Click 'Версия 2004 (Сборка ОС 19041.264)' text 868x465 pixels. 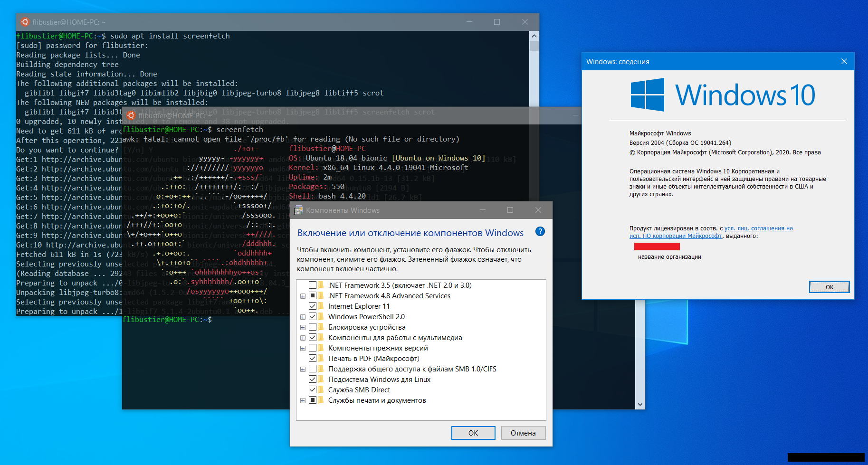pos(680,142)
